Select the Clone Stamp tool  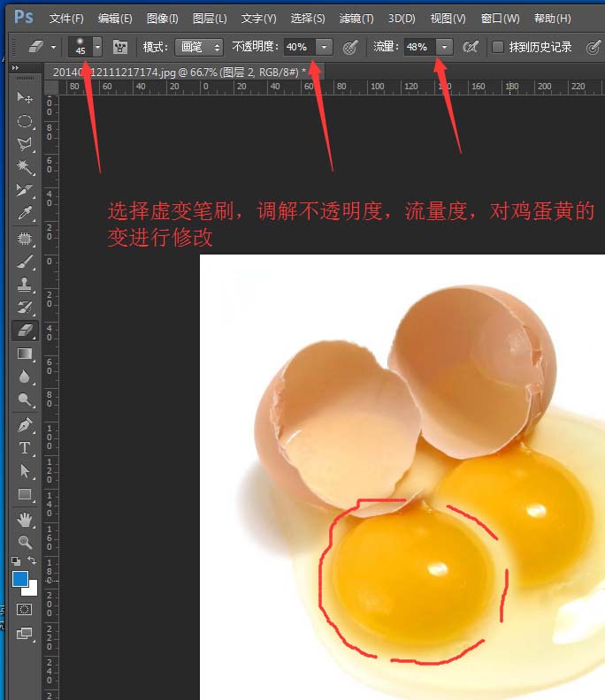(x=25, y=284)
